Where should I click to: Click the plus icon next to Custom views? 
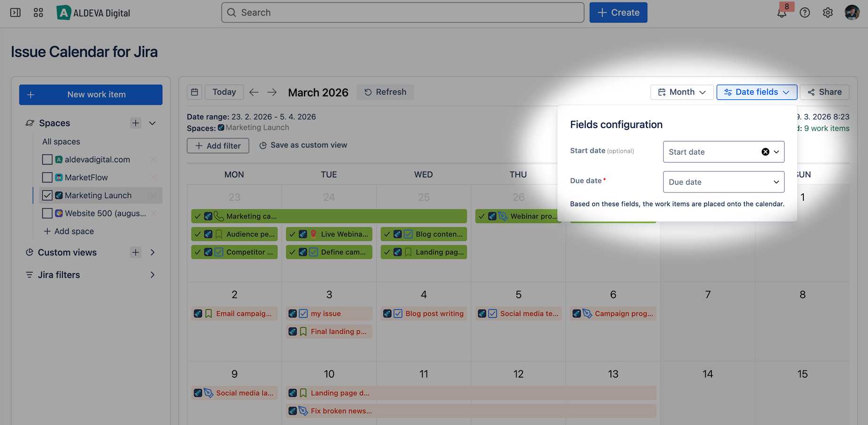pyautogui.click(x=135, y=252)
